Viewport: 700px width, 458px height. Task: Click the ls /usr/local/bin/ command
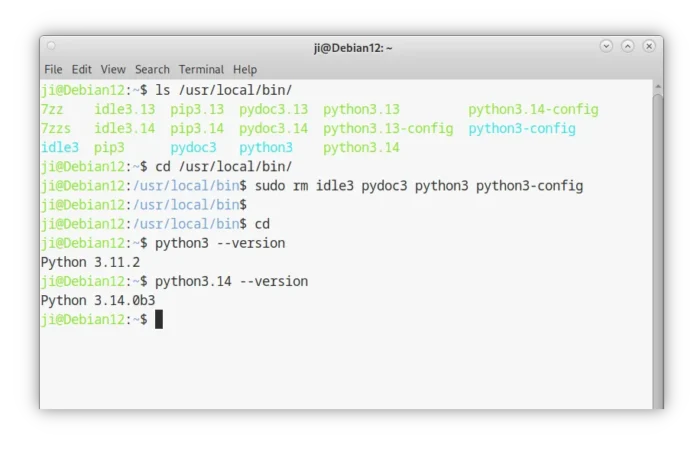[223, 90]
